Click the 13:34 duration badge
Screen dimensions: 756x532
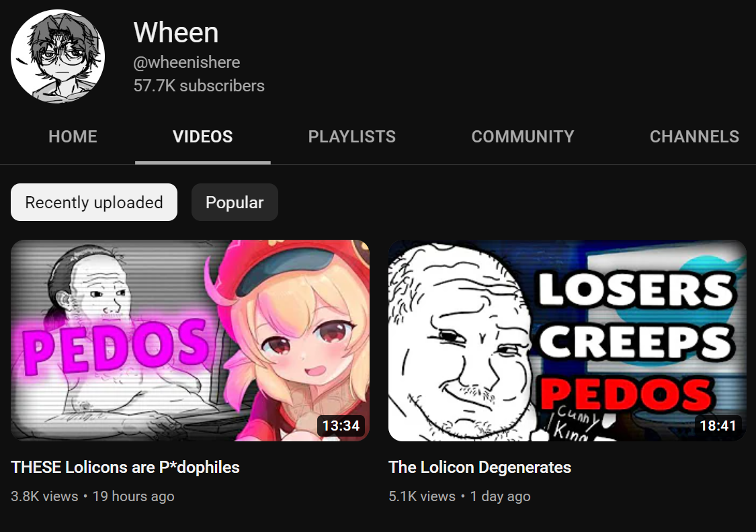pyautogui.click(x=341, y=425)
